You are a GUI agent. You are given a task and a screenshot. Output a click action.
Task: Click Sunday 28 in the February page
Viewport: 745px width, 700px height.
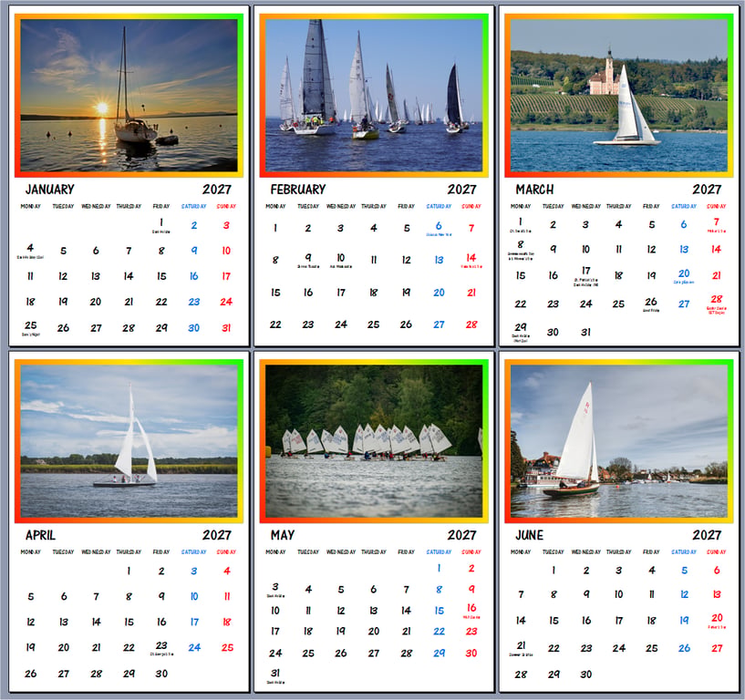[471, 324]
